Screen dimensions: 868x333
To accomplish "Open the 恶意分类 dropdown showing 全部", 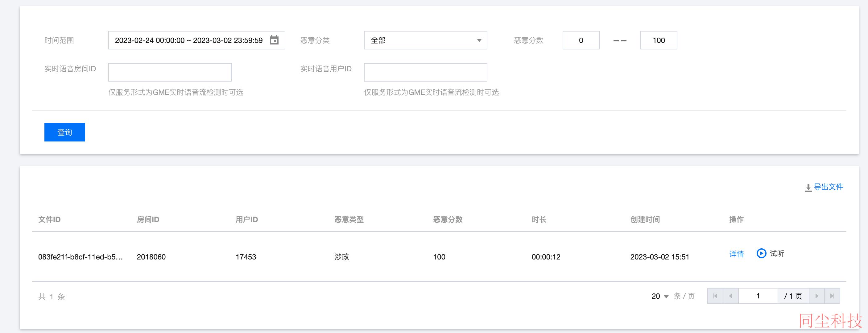I will coord(425,40).
